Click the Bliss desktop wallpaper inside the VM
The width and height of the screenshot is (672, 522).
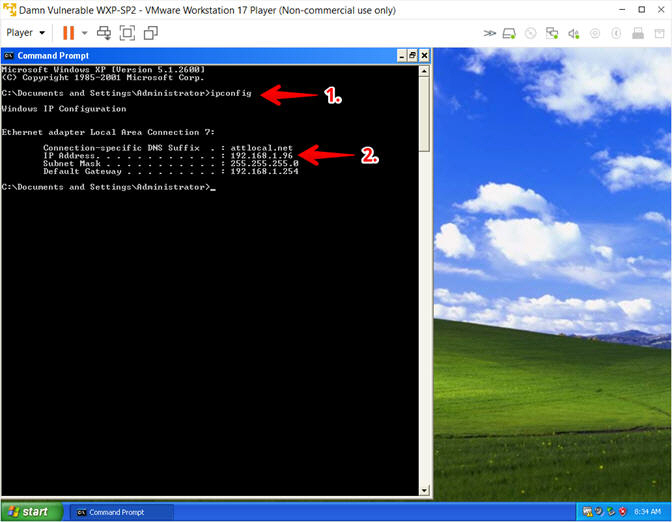click(x=552, y=274)
